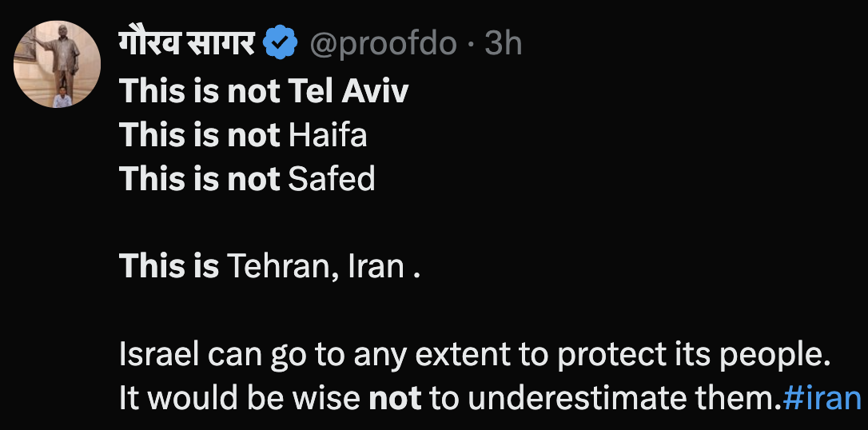Image resolution: width=868 pixels, height=430 pixels.
Task: Open the #iran hashtag link
Action: (x=822, y=398)
